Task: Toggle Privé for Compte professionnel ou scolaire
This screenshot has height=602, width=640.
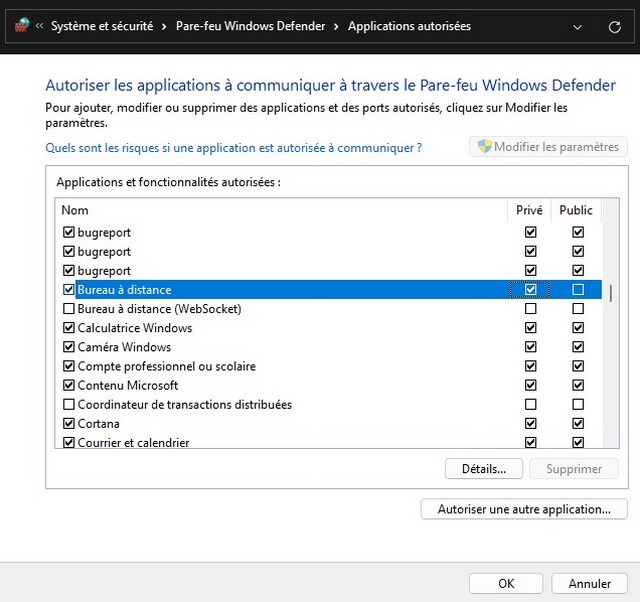Action: (x=531, y=366)
